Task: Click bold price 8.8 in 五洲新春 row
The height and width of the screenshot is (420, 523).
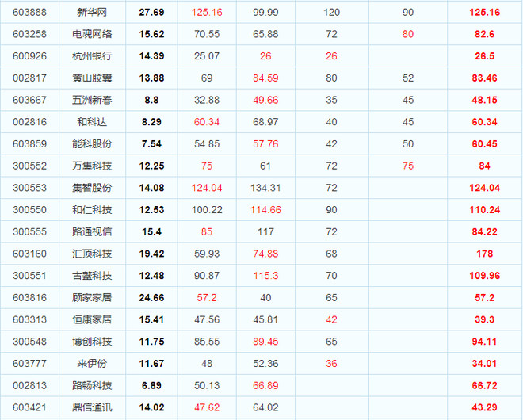Action: click(x=152, y=100)
